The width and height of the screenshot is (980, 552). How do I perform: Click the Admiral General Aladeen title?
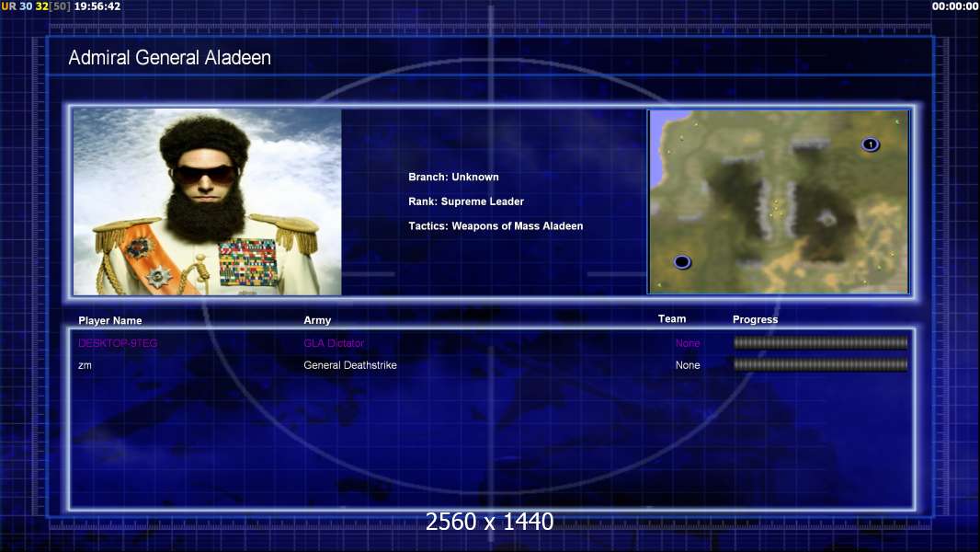pyautogui.click(x=169, y=58)
